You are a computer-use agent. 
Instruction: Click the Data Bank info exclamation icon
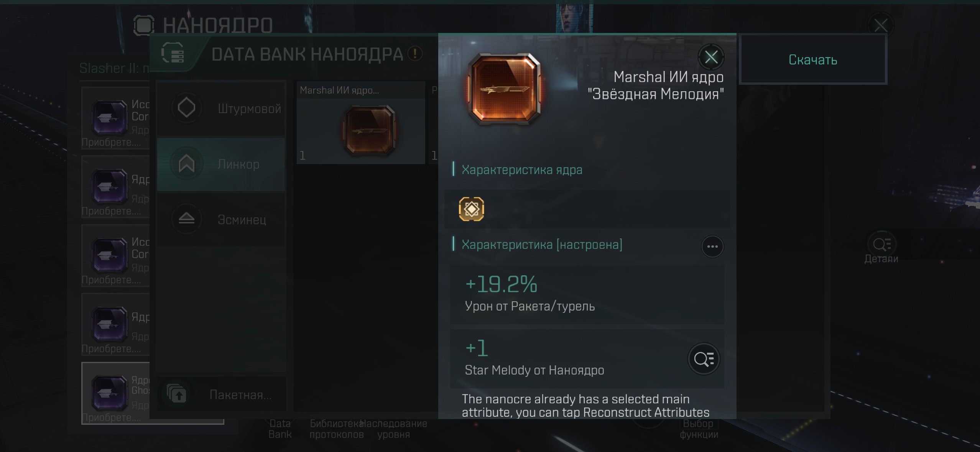[x=415, y=54]
